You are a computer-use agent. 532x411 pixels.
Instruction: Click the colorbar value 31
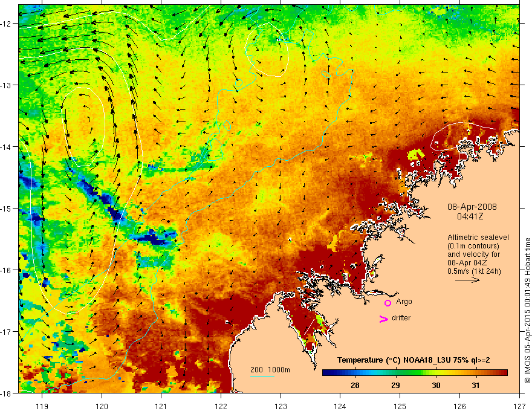pos(476,385)
